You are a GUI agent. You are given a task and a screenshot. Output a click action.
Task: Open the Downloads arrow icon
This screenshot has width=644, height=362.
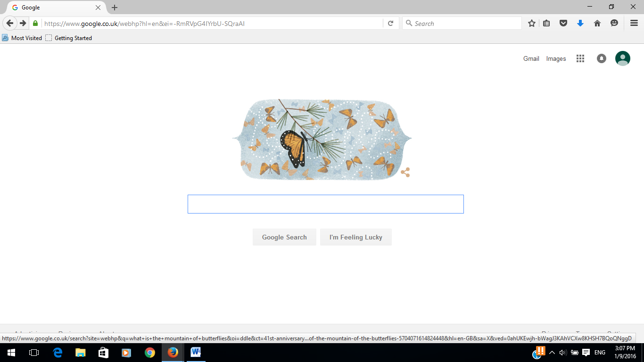pyautogui.click(x=580, y=23)
